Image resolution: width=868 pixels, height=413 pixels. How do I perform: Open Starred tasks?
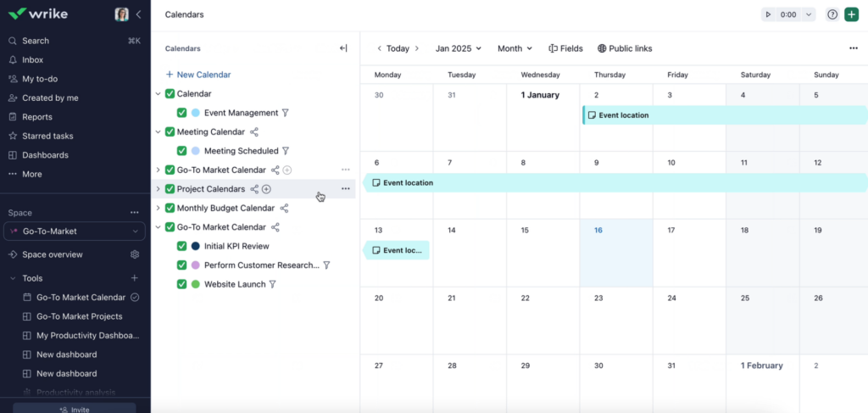tap(47, 137)
